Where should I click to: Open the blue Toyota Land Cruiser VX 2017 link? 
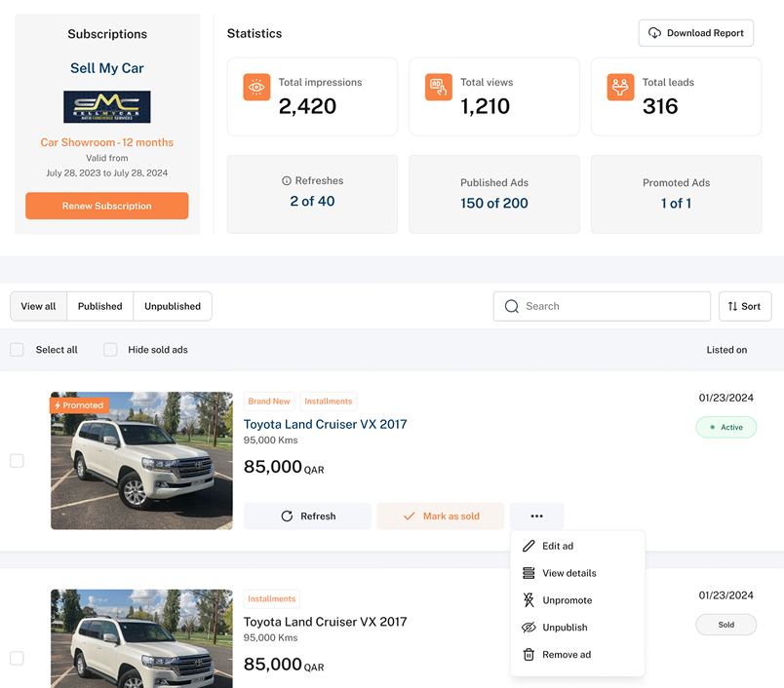pos(325,424)
